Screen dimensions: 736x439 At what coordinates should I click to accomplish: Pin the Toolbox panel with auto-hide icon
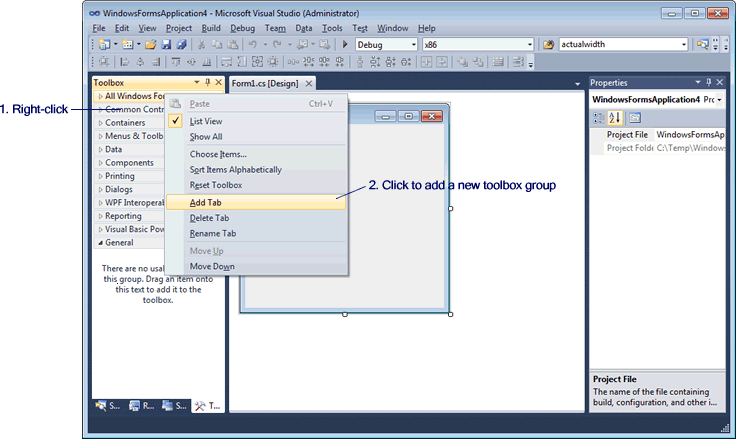click(207, 83)
